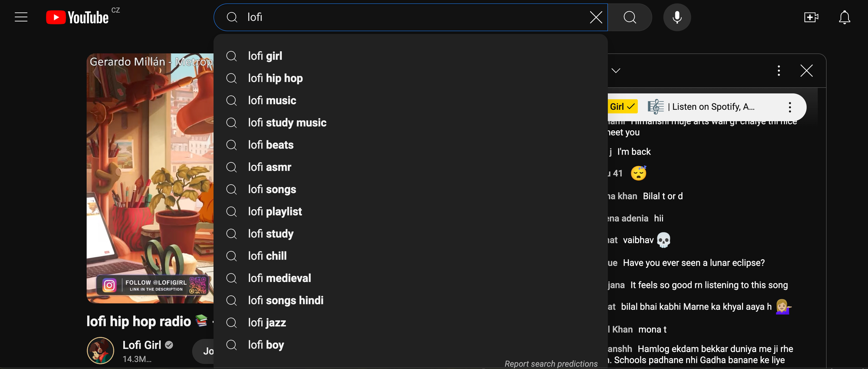Choose the 'lofi jazz' suggestion
This screenshot has width=868, height=369.
point(266,322)
